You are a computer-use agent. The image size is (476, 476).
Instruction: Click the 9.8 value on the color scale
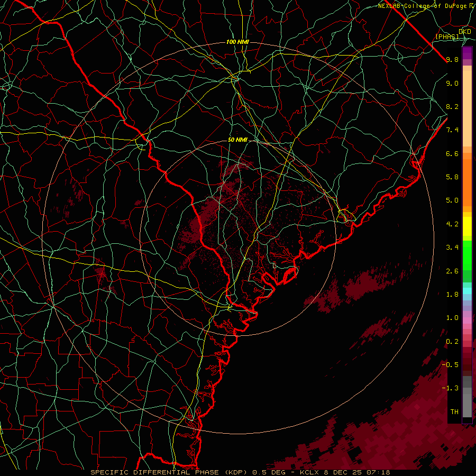[x=452, y=59]
